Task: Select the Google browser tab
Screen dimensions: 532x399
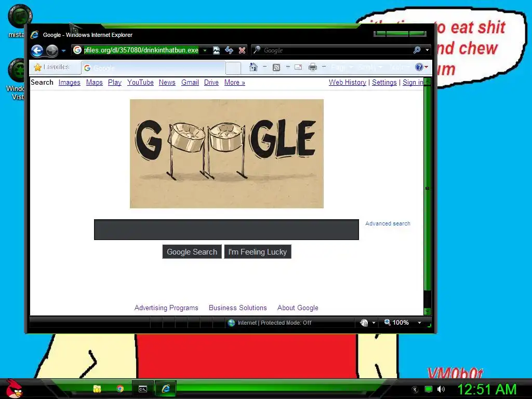Action: 153,68
